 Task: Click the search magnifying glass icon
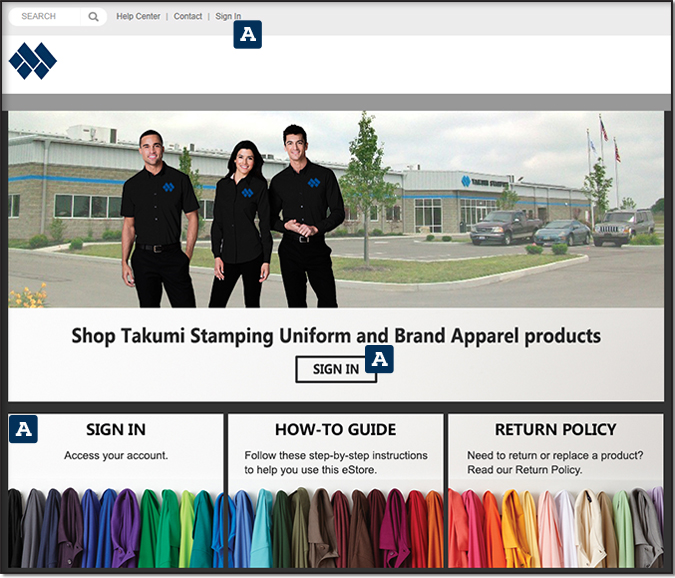[93, 17]
